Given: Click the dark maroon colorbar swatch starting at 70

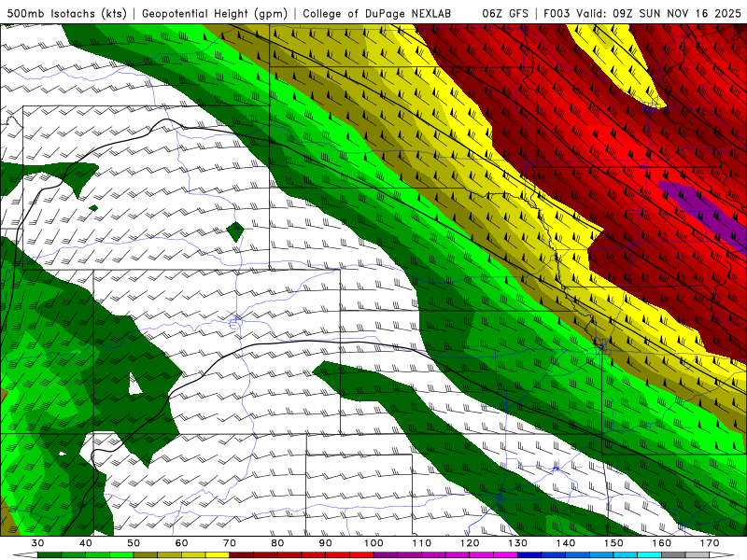Looking at the screenshot, I should [x=242, y=555].
